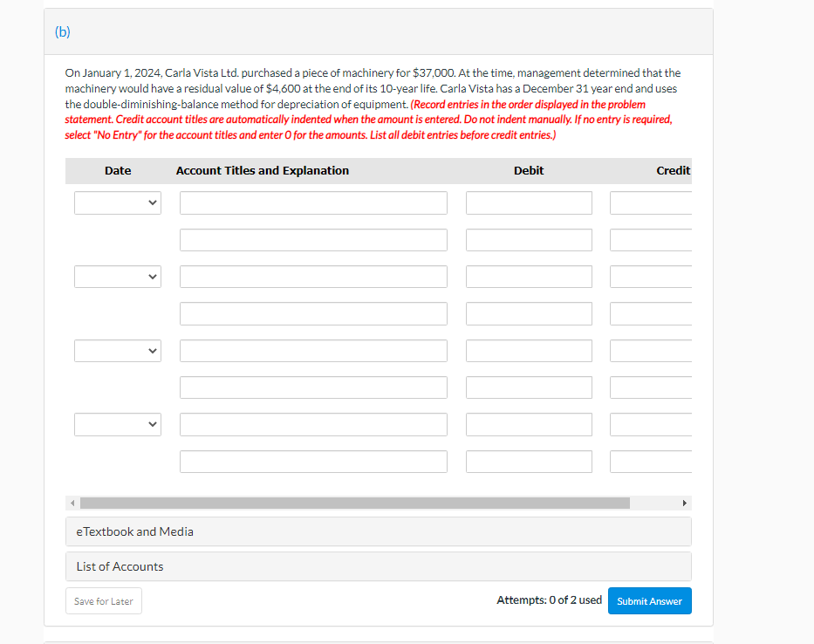Click second row Credit amount field
Viewport: 814px width, 644px height.
coord(651,240)
